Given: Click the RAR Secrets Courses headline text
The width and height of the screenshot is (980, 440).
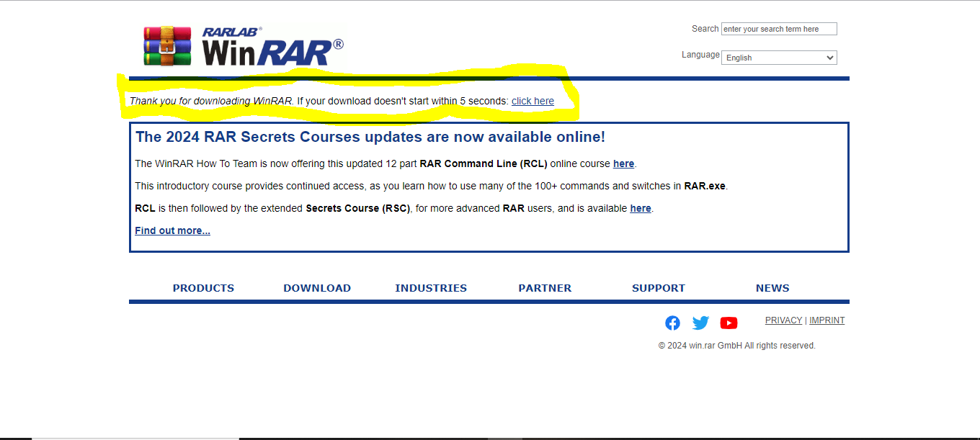Looking at the screenshot, I should point(370,137).
